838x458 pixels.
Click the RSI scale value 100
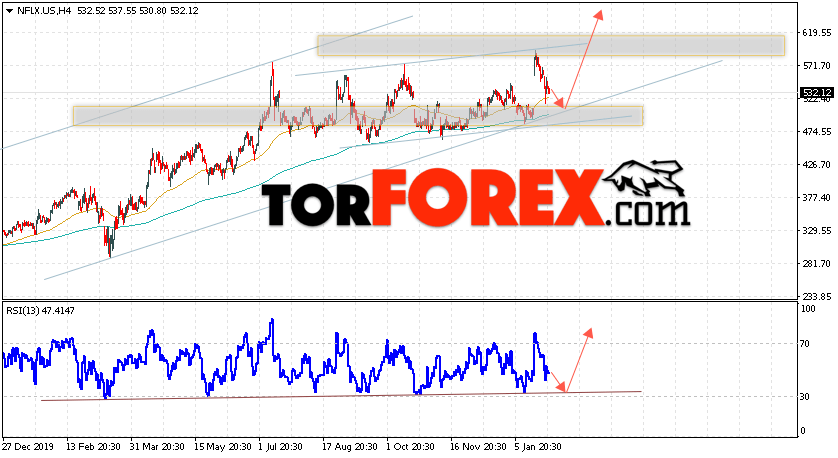[x=809, y=308]
